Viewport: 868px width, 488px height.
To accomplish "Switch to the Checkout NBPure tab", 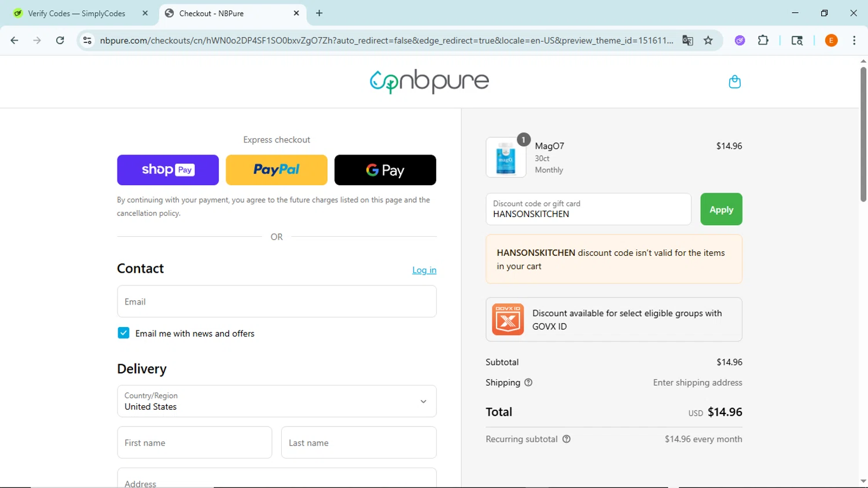I will [x=231, y=13].
